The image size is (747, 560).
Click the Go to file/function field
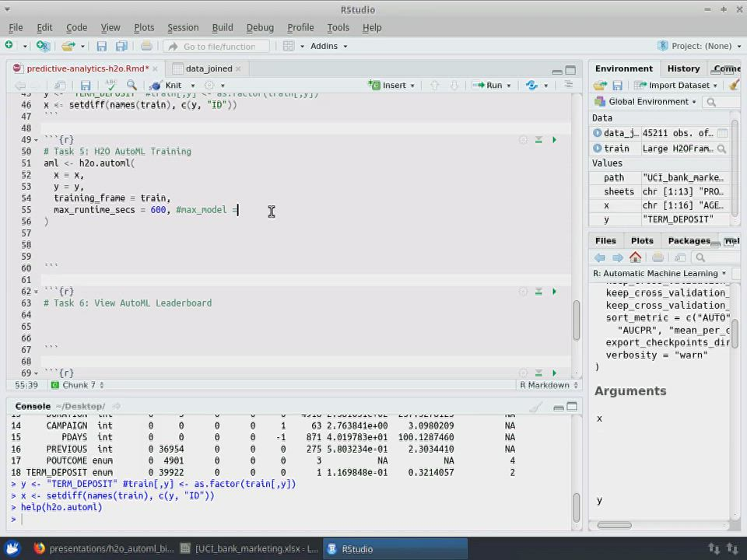[218, 47]
